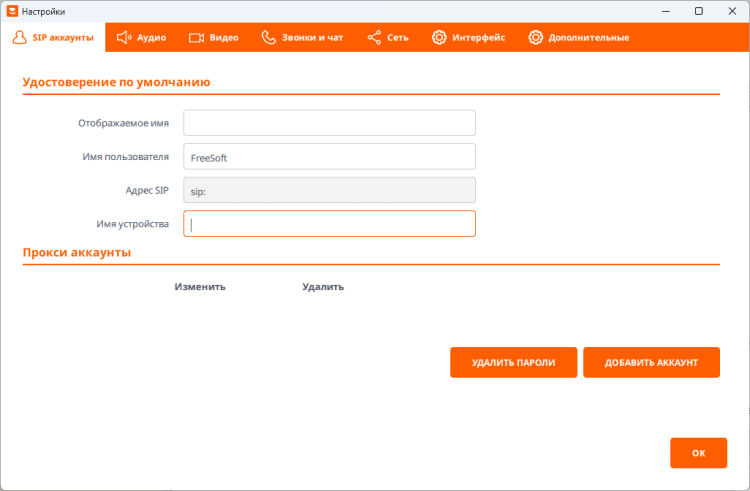
Task: Click the Добавить аккаунт button
Action: tap(651, 363)
